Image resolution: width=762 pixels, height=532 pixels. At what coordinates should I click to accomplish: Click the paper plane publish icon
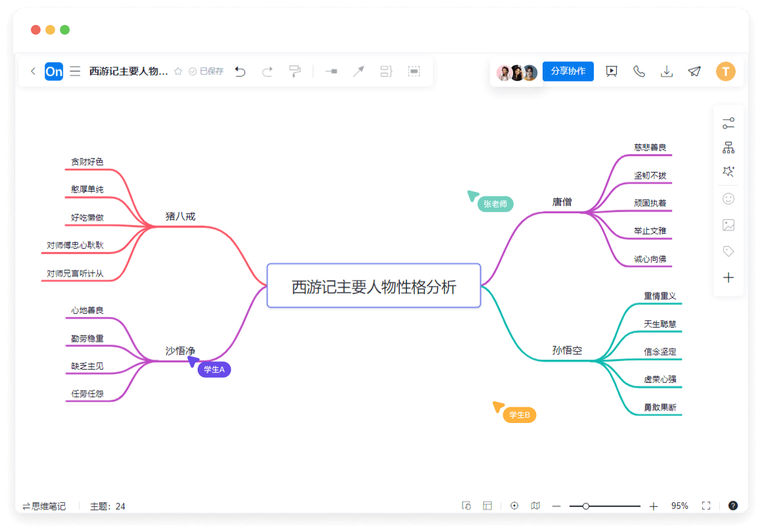click(x=694, y=72)
